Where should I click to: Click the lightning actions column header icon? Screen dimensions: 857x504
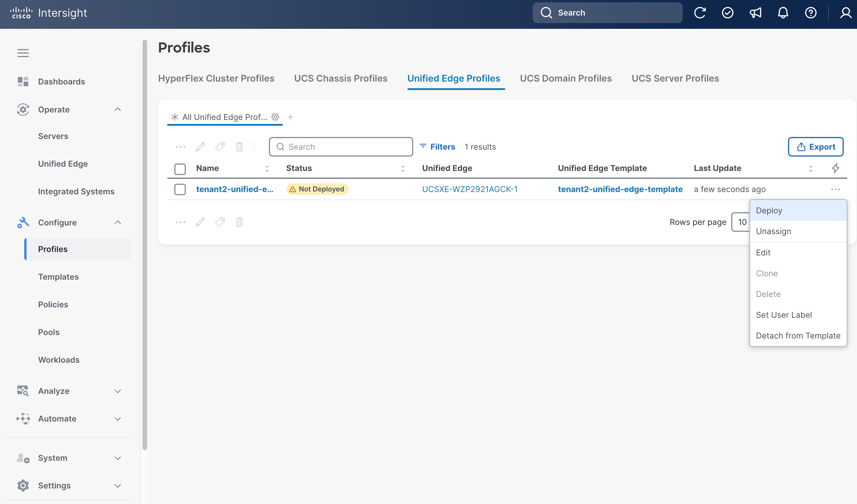836,168
